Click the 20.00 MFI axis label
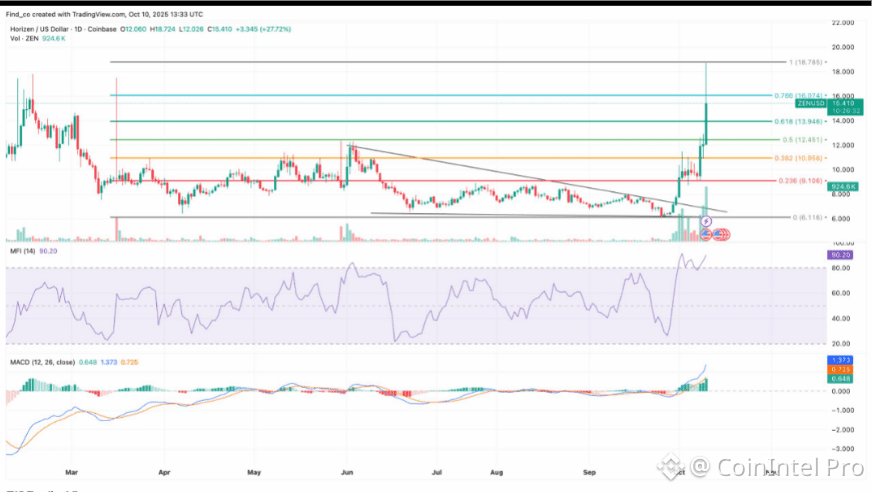 pos(840,344)
